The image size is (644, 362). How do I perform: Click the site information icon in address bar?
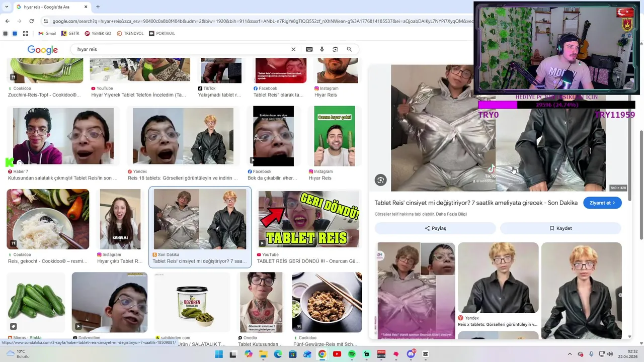click(x=46, y=21)
